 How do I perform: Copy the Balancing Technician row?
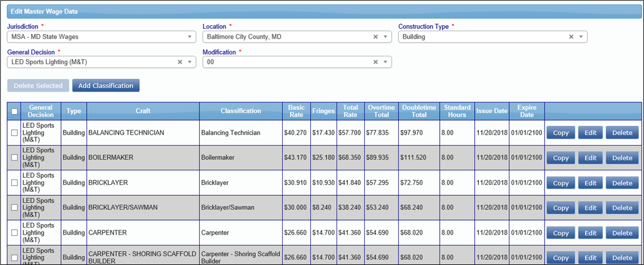point(561,133)
